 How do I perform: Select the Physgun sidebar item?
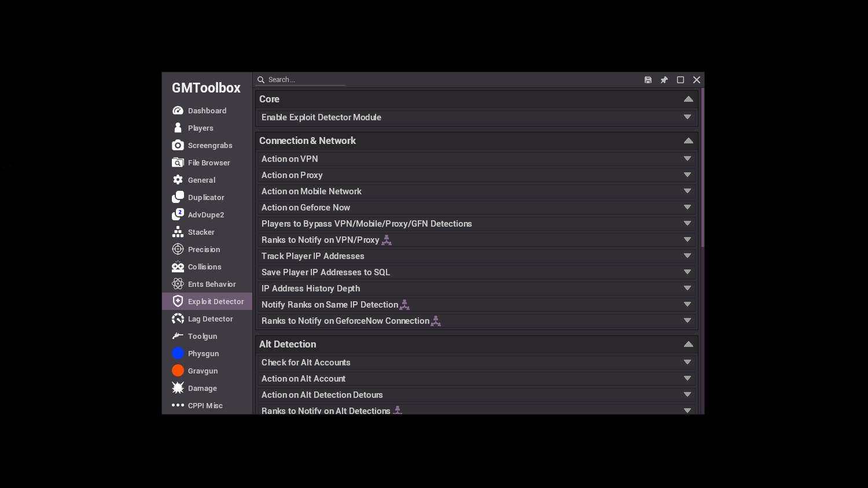pyautogui.click(x=207, y=353)
